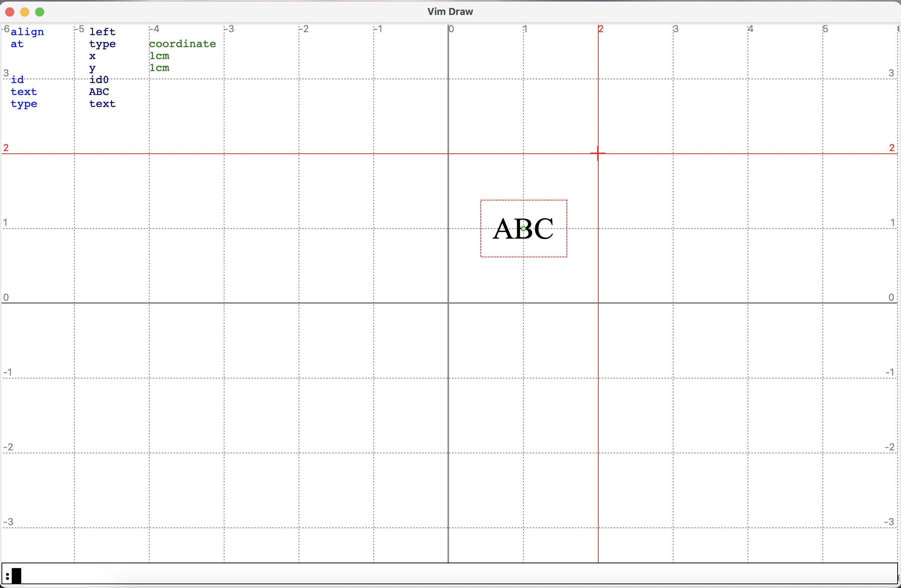Click the red crosshair cursor marker
Viewport: 901px width, 588px height.
[598, 153]
